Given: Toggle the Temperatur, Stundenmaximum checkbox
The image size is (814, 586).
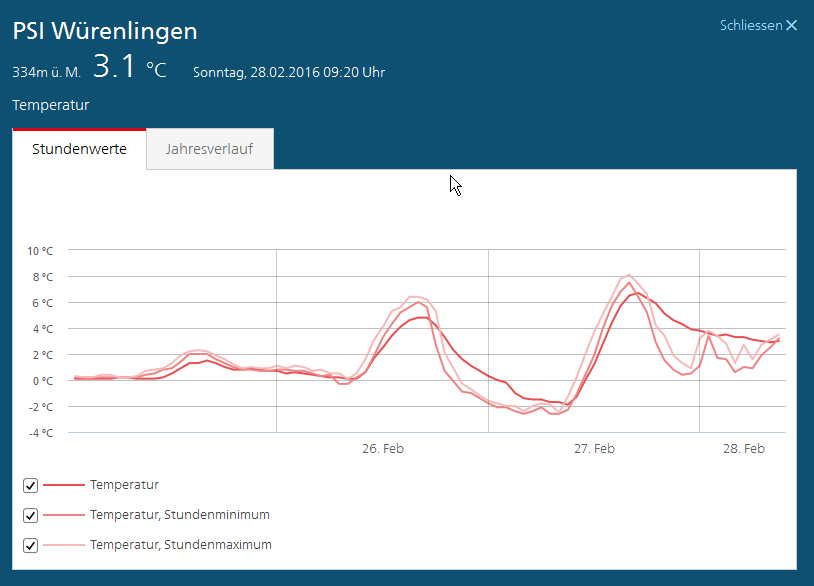Looking at the screenshot, I should coord(31,546).
